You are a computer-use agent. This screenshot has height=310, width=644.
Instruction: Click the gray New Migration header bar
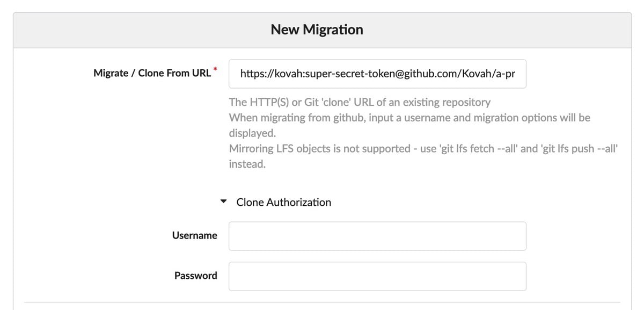tap(322, 30)
